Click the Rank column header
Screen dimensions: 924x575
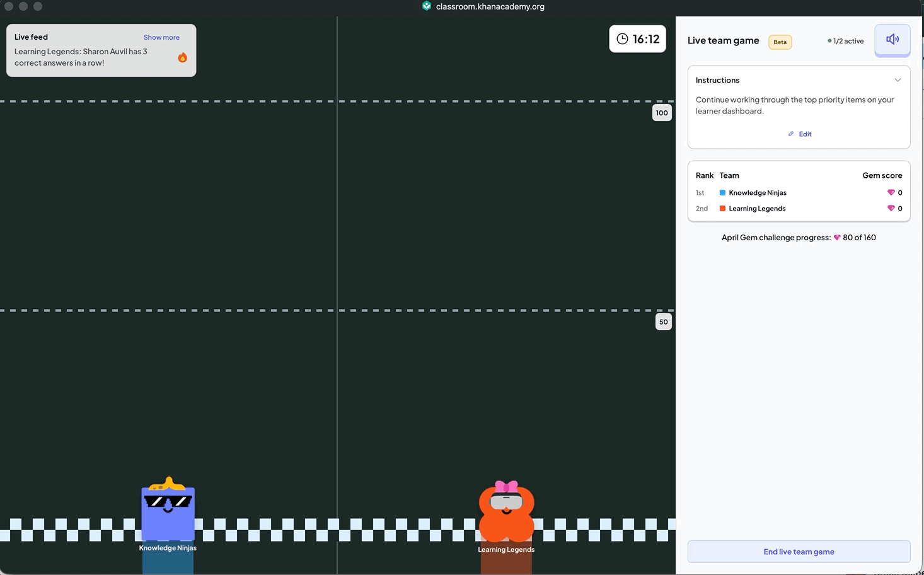(705, 175)
